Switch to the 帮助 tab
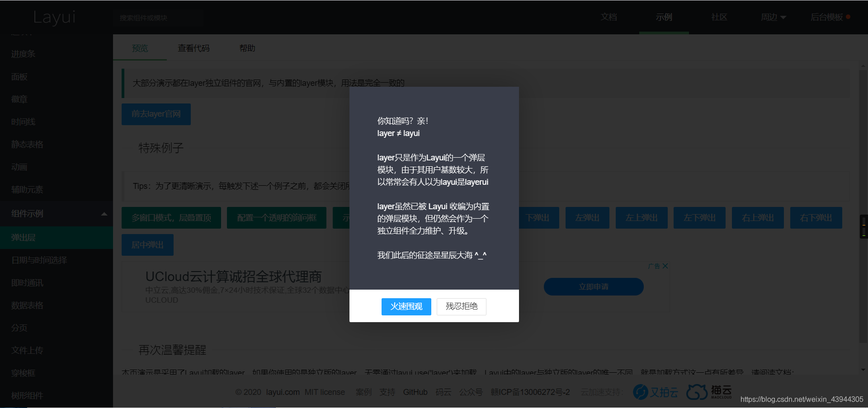 247,48
